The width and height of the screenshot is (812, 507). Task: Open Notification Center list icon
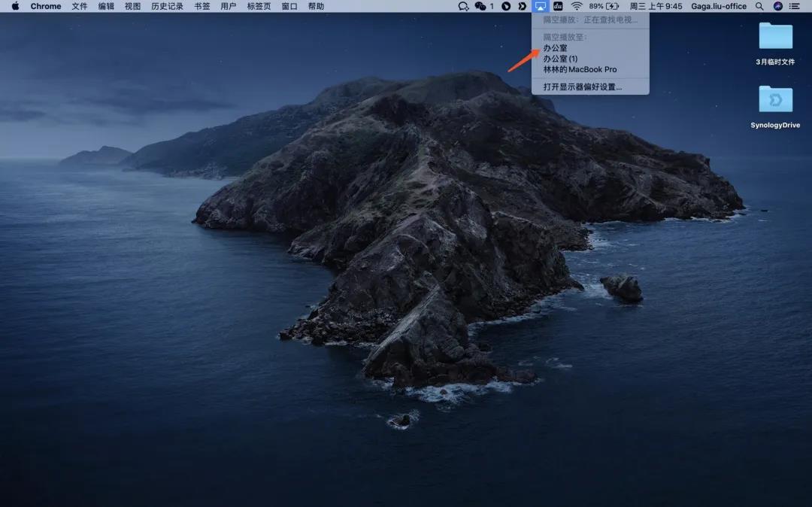point(795,6)
